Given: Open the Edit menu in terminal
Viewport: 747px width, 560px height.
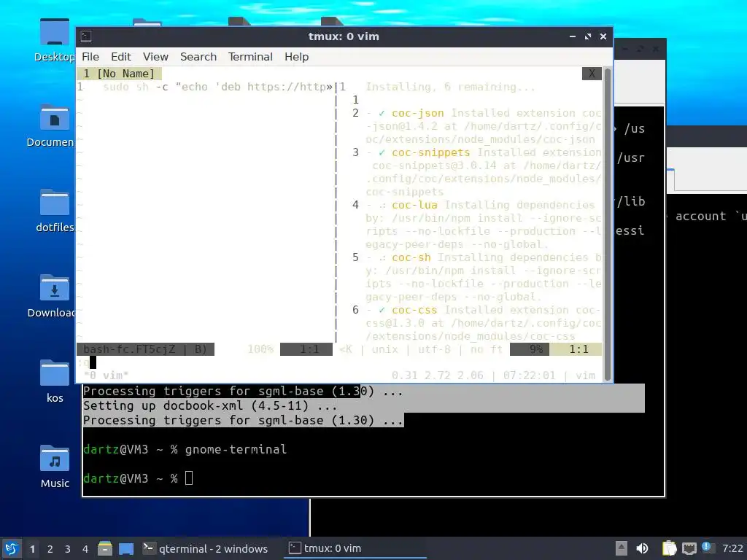Looking at the screenshot, I should point(121,57).
